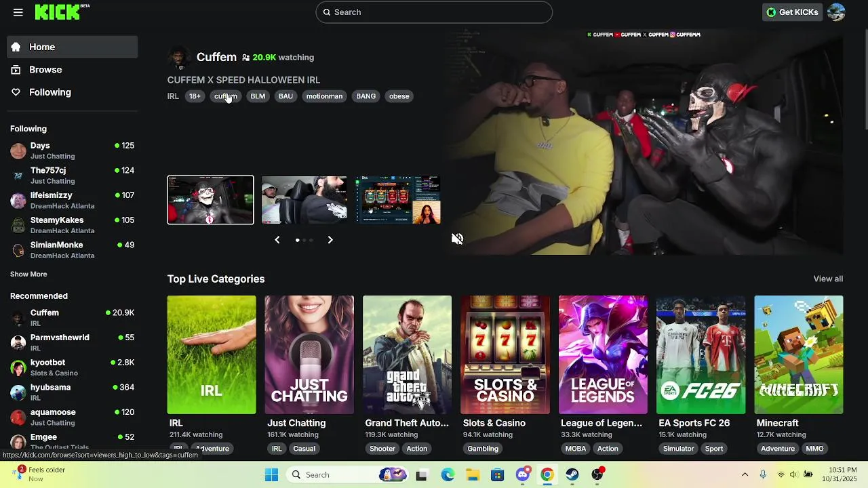View all top live categories

[x=828, y=279]
